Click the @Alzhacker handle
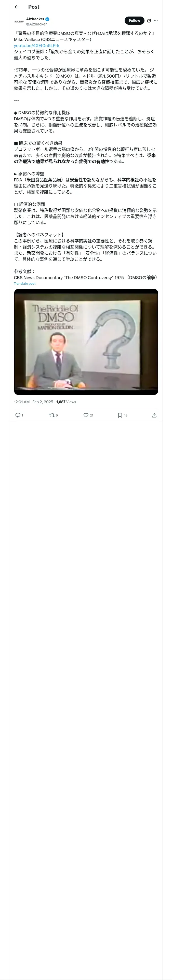Viewport: 172px width, 980px height. pos(36,24)
